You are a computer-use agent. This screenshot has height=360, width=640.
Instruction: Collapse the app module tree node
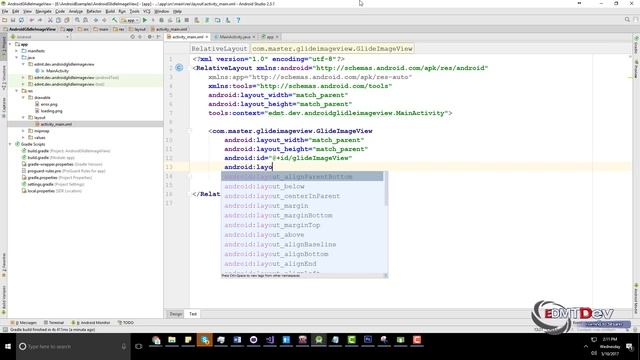coord(10,44)
